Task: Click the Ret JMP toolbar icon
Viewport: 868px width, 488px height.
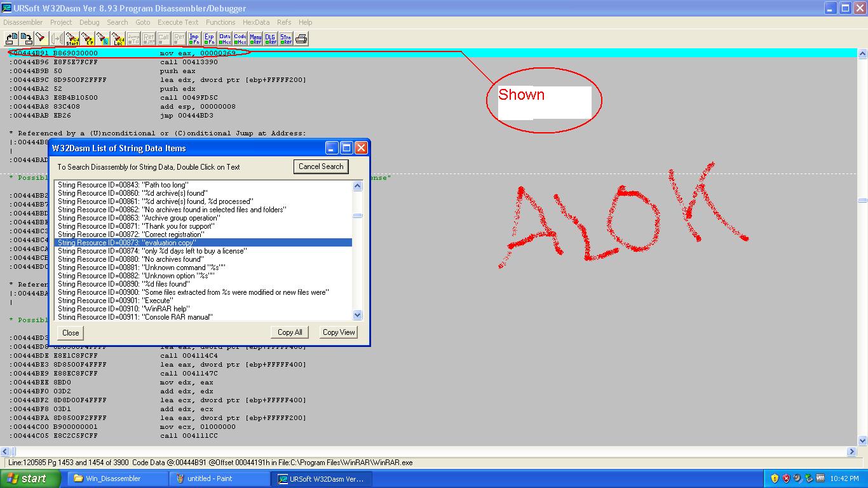Action: click(148, 39)
